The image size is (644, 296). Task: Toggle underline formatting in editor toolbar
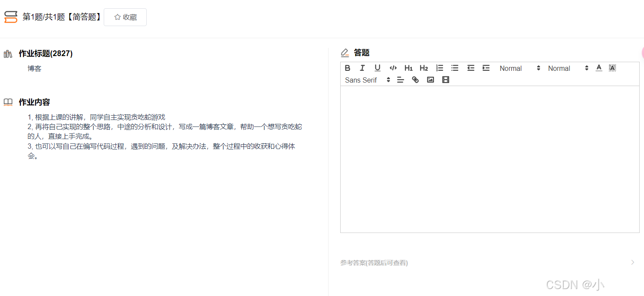[378, 68]
